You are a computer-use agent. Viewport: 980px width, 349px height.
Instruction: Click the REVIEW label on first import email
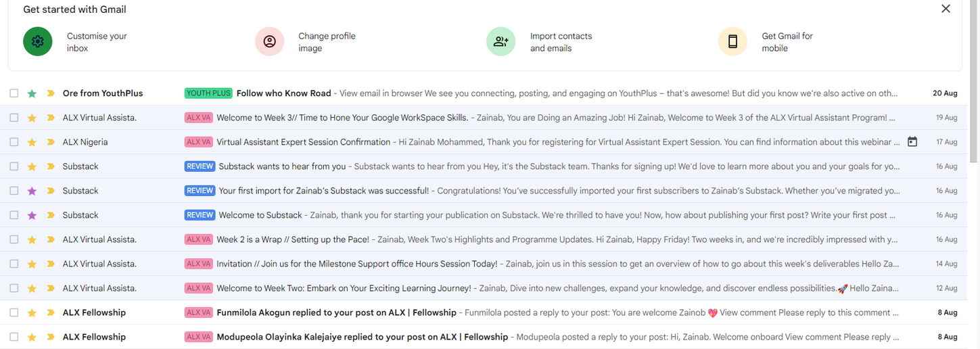click(x=200, y=191)
